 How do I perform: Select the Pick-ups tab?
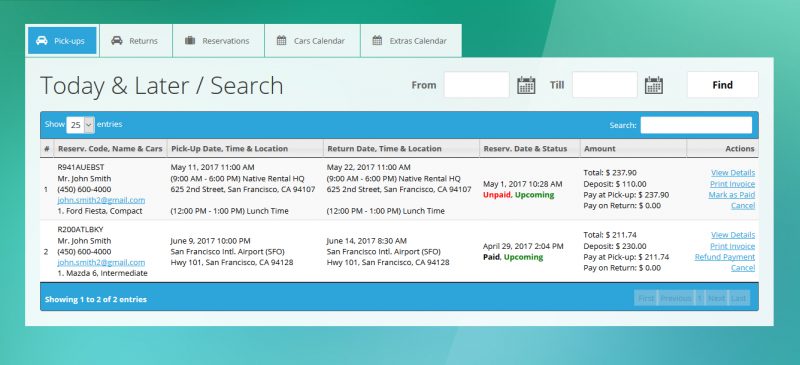pyautogui.click(x=62, y=41)
